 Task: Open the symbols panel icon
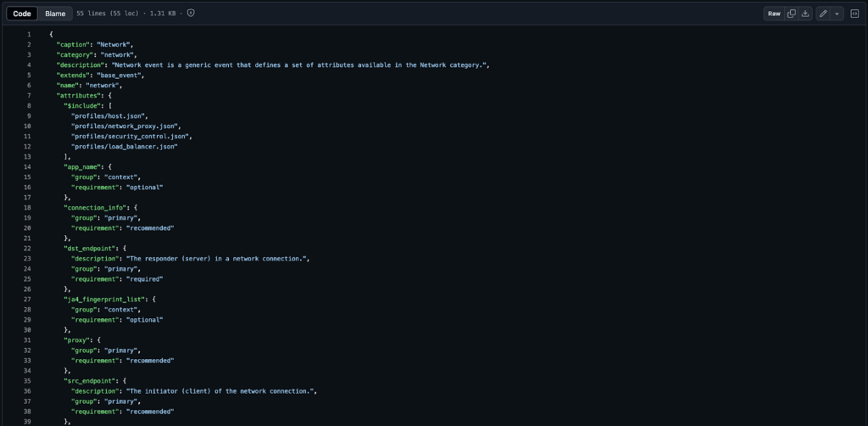(854, 14)
